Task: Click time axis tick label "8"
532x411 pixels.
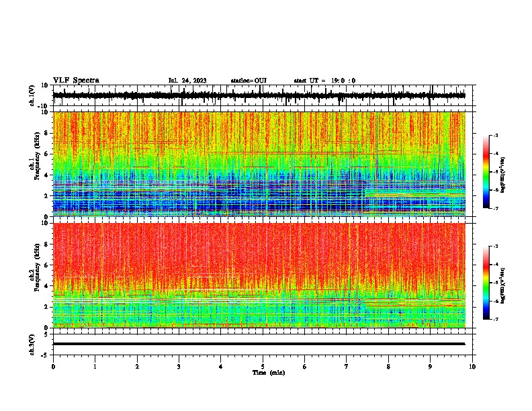Action: point(388,367)
